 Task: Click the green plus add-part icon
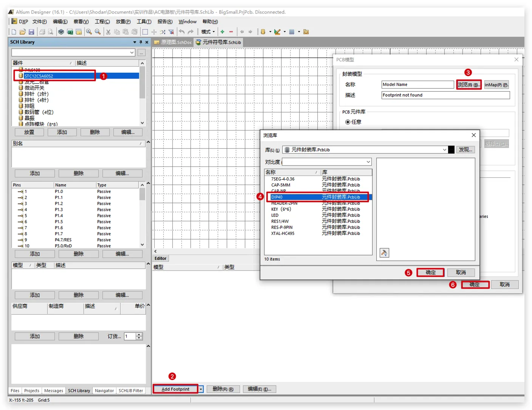(223, 32)
